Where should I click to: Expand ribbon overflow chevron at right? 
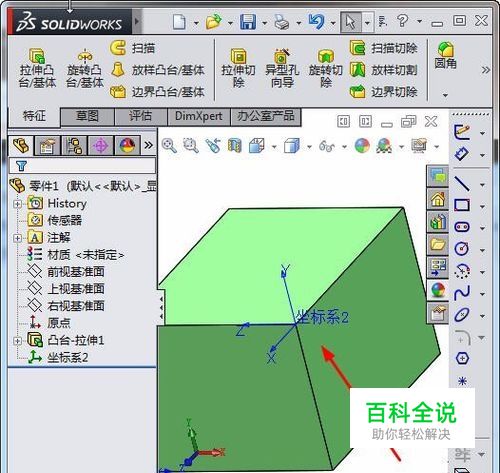(x=485, y=70)
